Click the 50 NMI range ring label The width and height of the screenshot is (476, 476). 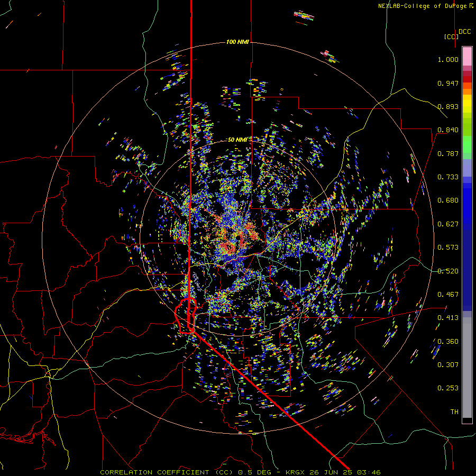point(237,140)
